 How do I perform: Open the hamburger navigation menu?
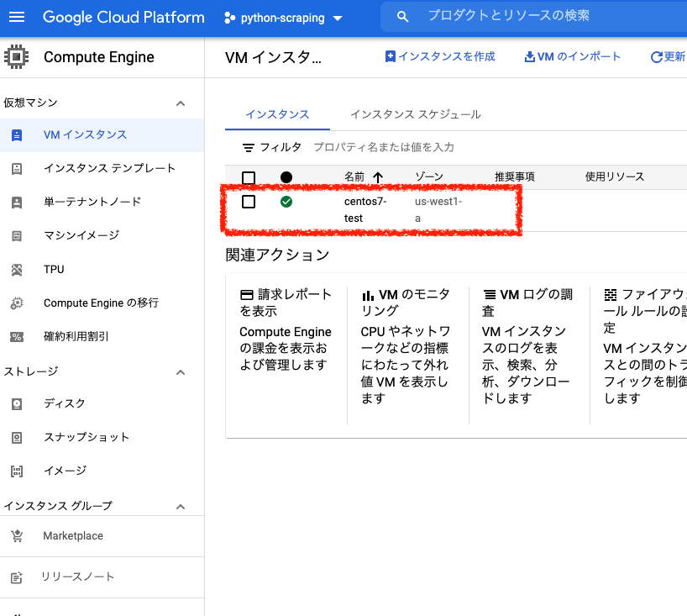pos(17,17)
